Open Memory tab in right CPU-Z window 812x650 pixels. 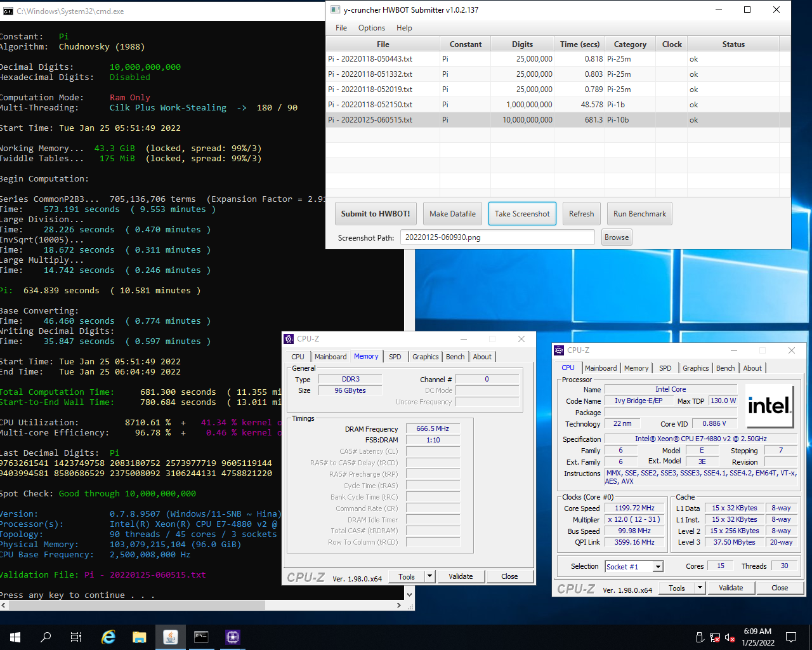pos(636,368)
